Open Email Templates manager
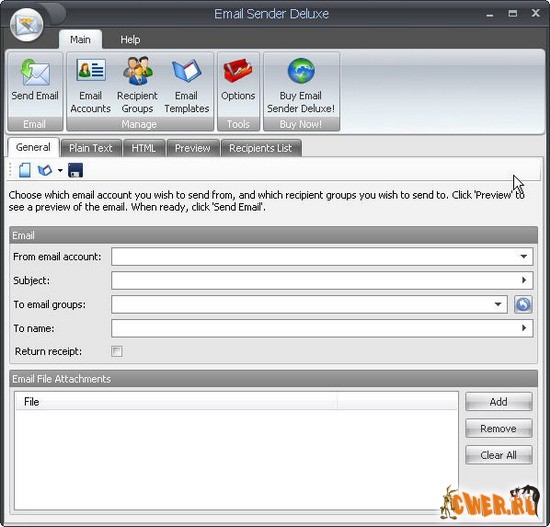This screenshot has height=527, width=550. coord(187,71)
